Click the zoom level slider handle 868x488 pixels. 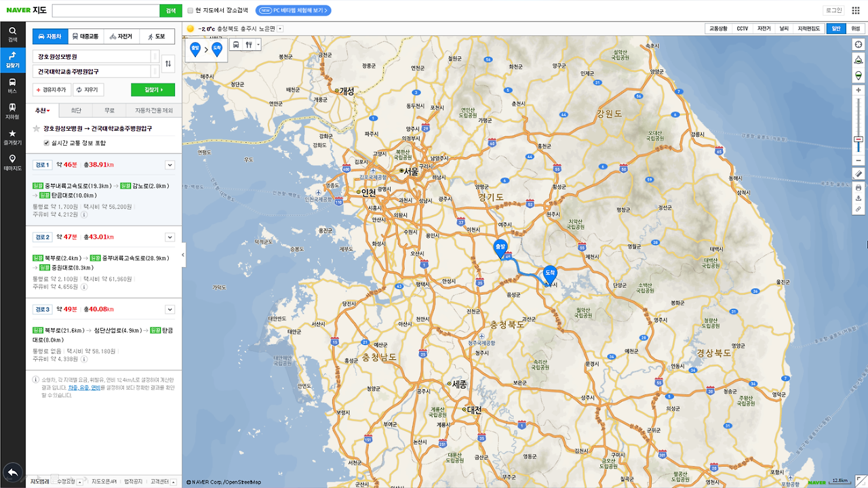[x=858, y=139]
